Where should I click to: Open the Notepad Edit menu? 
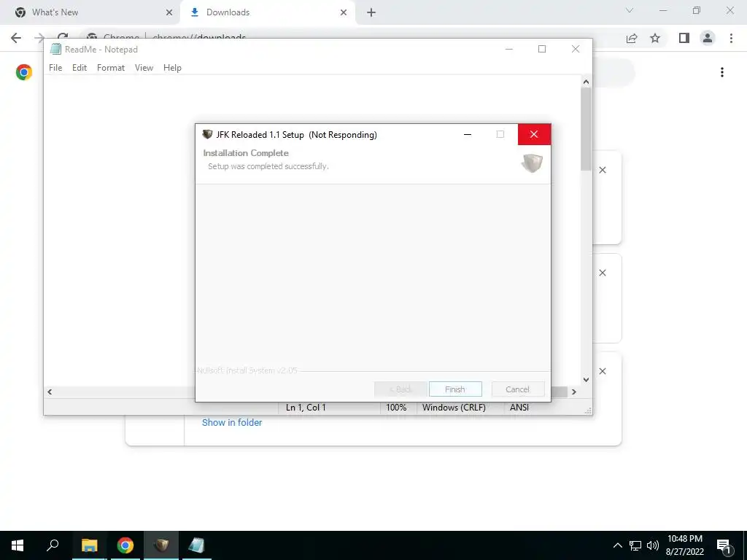pyautogui.click(x=80, y=68)
